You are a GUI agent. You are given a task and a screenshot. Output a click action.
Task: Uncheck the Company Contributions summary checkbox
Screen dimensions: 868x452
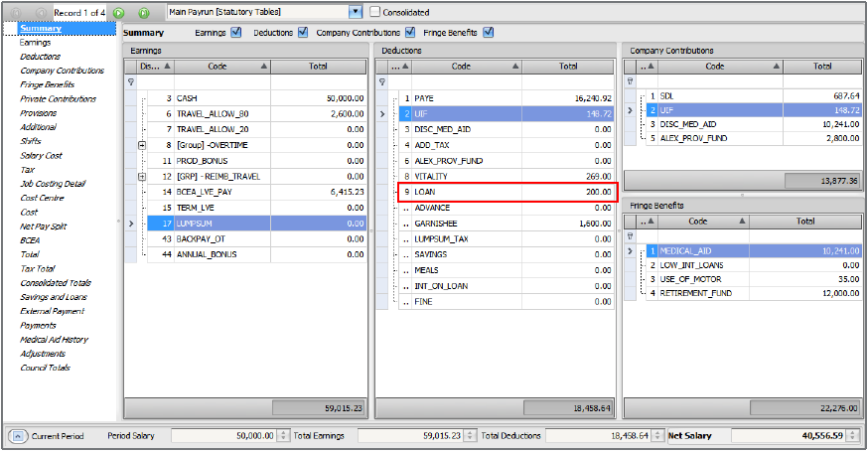point(409,32)
